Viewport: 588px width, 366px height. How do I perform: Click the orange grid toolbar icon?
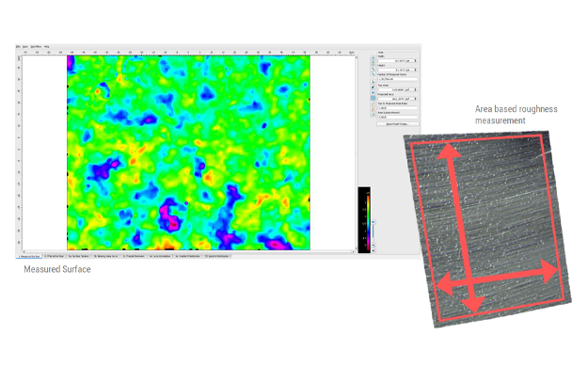373,63
